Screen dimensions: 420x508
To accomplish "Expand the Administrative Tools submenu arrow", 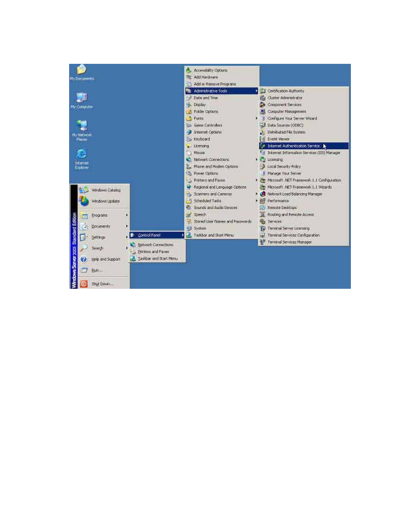I will [256, 91].
